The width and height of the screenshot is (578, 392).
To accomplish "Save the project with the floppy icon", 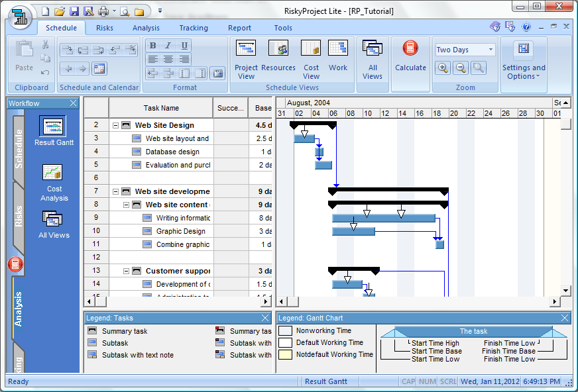I will [x=74, y=11].
